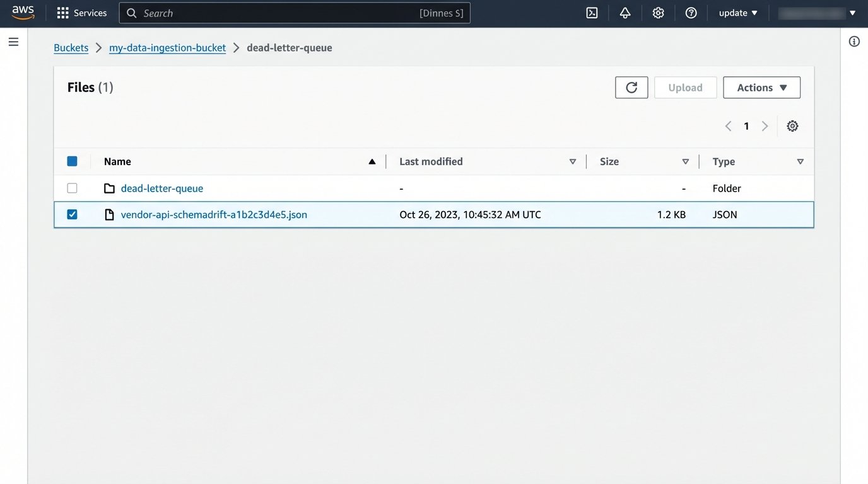Open the info panel on the right edge
Screen dimensions: 868x484
tap(854, 41)
